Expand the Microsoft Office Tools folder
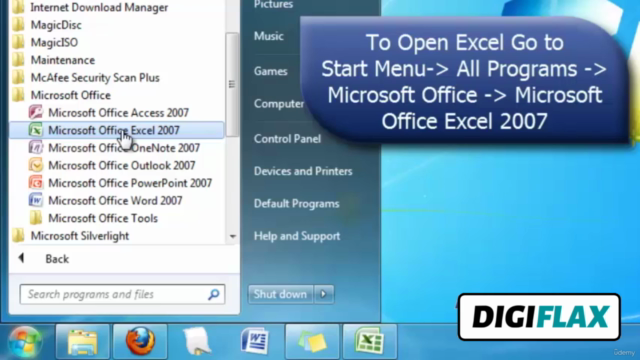Image resolution: width=640 pixels, height=360 pixels. [x=103, y=218]
